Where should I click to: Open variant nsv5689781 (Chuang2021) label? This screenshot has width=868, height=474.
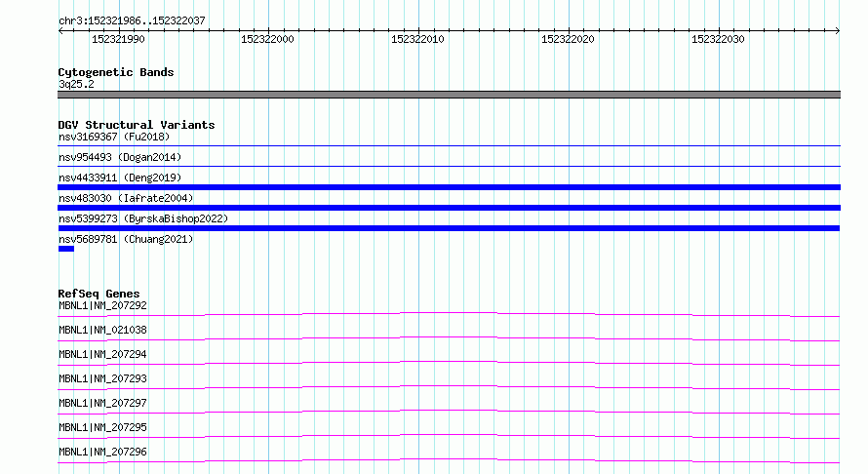[126, 239]
